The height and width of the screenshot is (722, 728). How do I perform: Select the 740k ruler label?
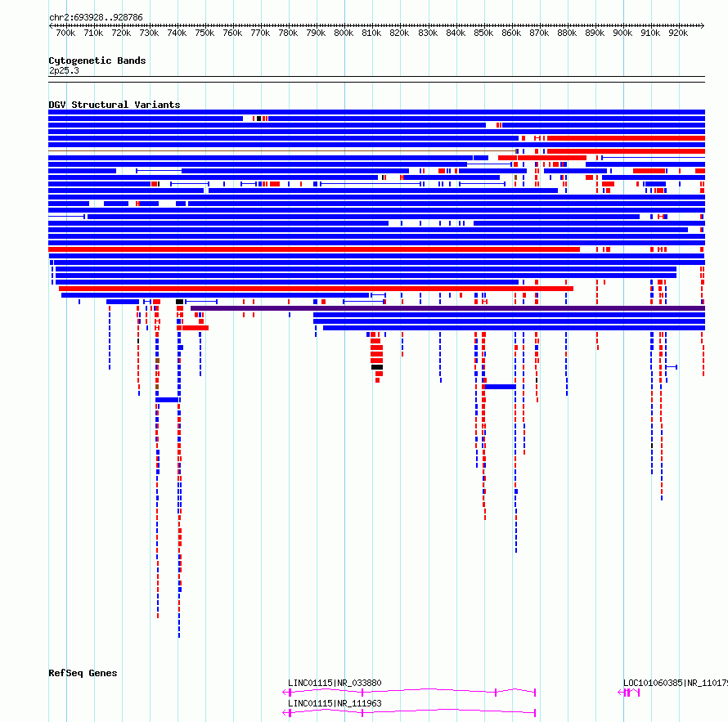pyautogui.click(x=177, y=33)
